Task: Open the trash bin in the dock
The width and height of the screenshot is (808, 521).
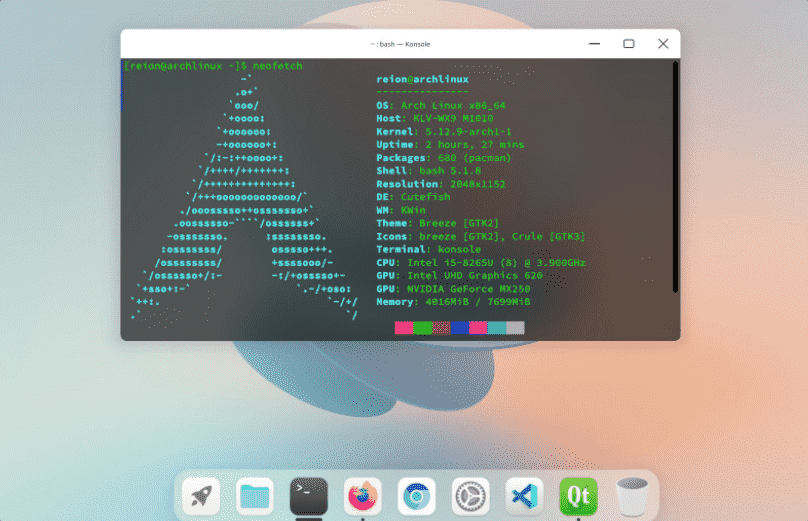Action: 632,496
